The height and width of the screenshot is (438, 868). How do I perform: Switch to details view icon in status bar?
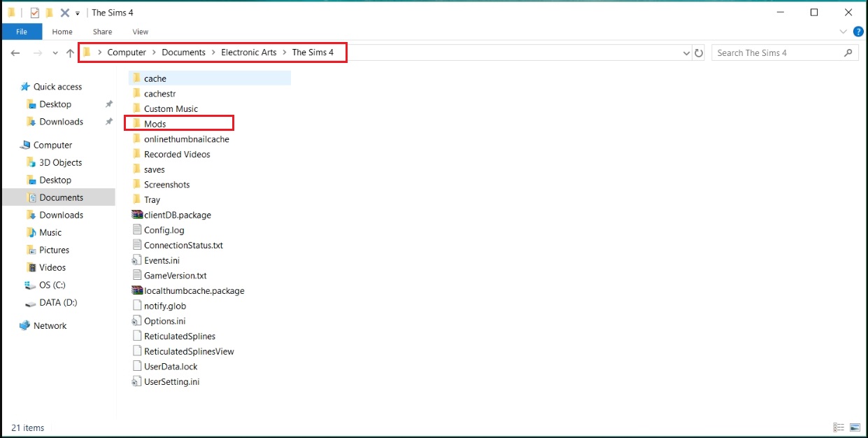(x=838, y=428)
